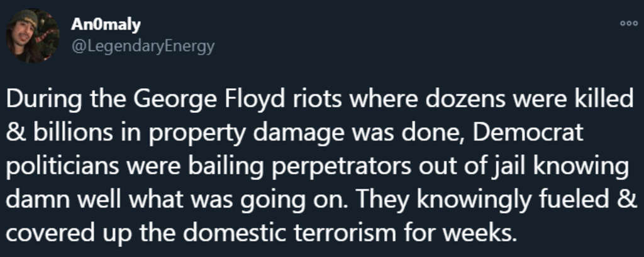Click the phrase "billions in property damage"
Viewport: 644px width, 257px height.
pyautogui.click(x=171, y=134)
